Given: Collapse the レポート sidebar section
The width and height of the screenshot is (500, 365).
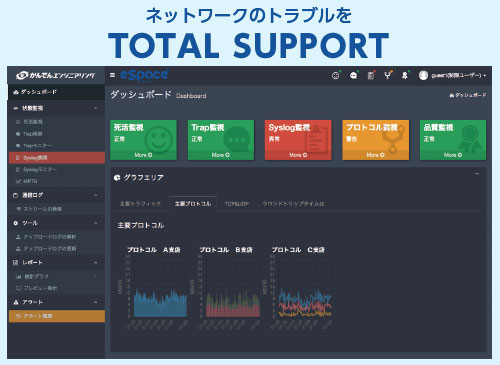Looking at the screenshot, I should (x=56, y=263).
